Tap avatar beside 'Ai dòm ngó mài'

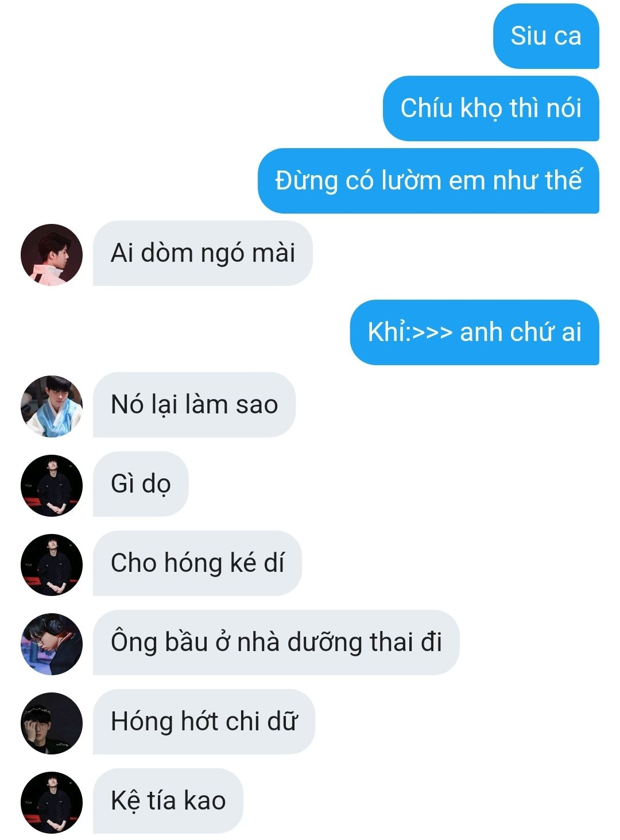pyautogui.click(x=52, y=254)
